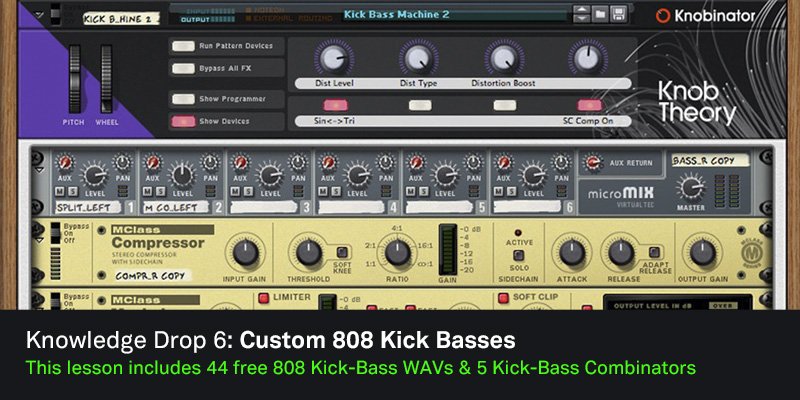800x400 pixels.
Task: Click the PAN knob on mixer channel 4
Action: click(386, 162)
